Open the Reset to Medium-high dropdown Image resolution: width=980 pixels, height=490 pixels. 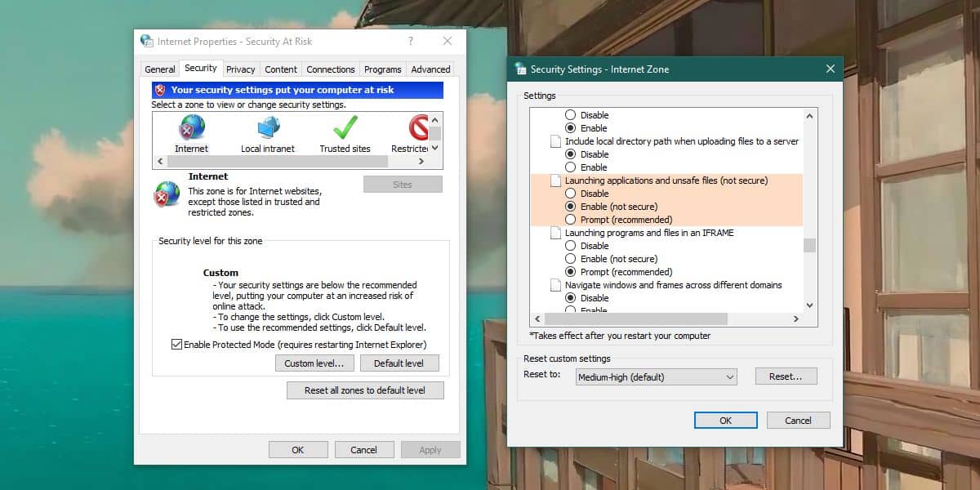click(x=656, y=377)
